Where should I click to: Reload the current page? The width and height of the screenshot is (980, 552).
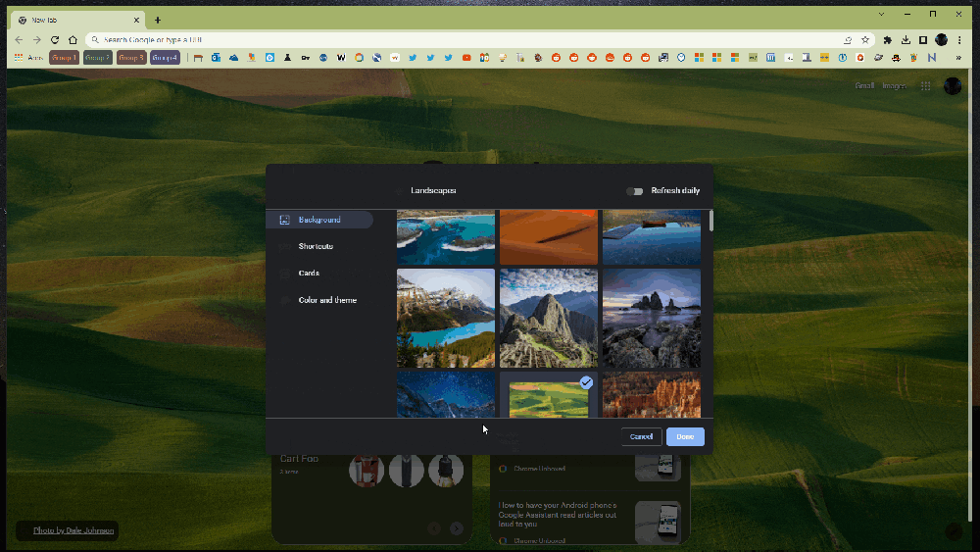(54, 40)
